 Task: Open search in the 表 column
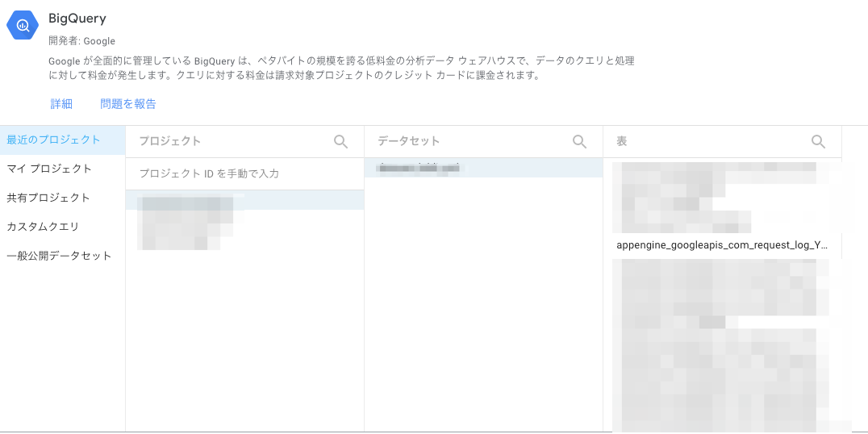(818, 142)
